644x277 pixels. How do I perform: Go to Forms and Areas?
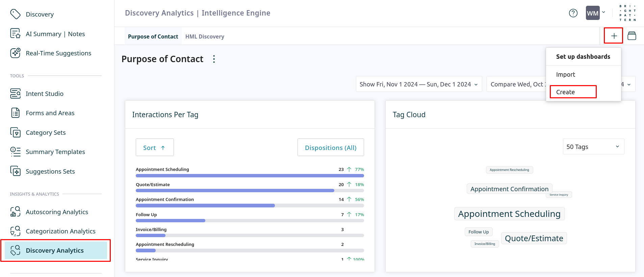(50, 113)
